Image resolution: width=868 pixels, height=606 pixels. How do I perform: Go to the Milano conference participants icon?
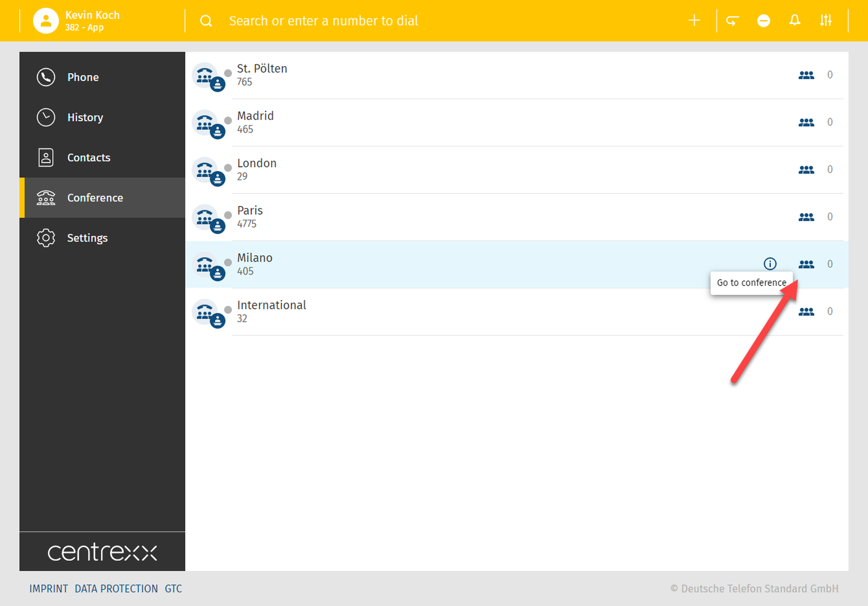[x=806, y=264]
